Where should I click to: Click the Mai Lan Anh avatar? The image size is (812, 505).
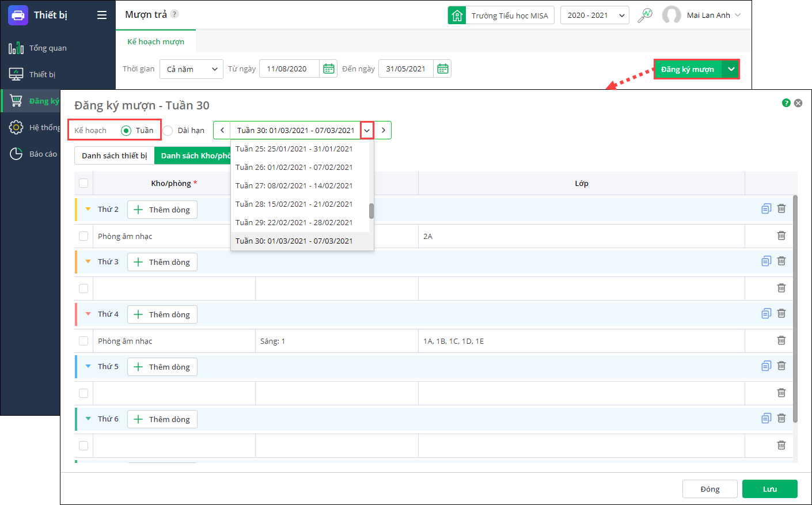click(x=671, y=15)
